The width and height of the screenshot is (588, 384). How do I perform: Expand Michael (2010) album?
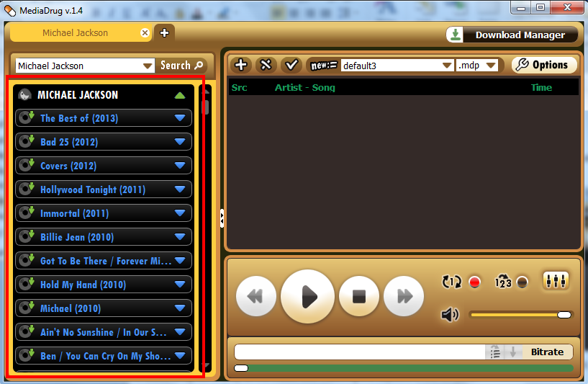click(x=180, y=308)
